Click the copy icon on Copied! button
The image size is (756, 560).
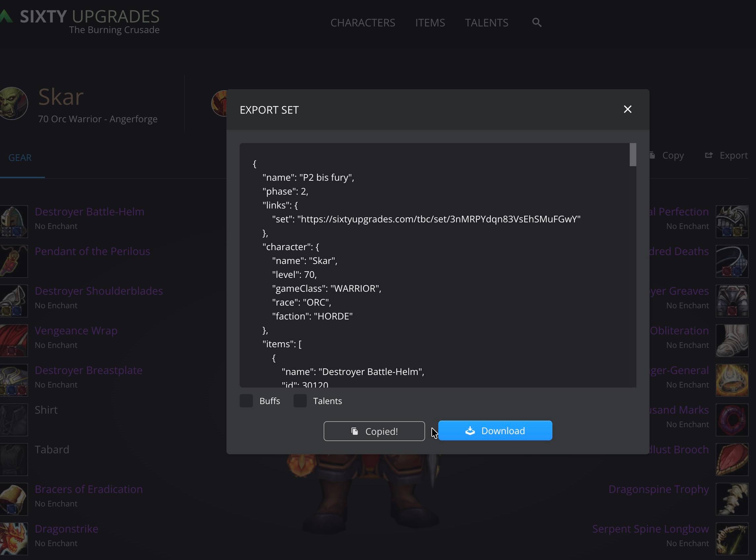point(354,431)
